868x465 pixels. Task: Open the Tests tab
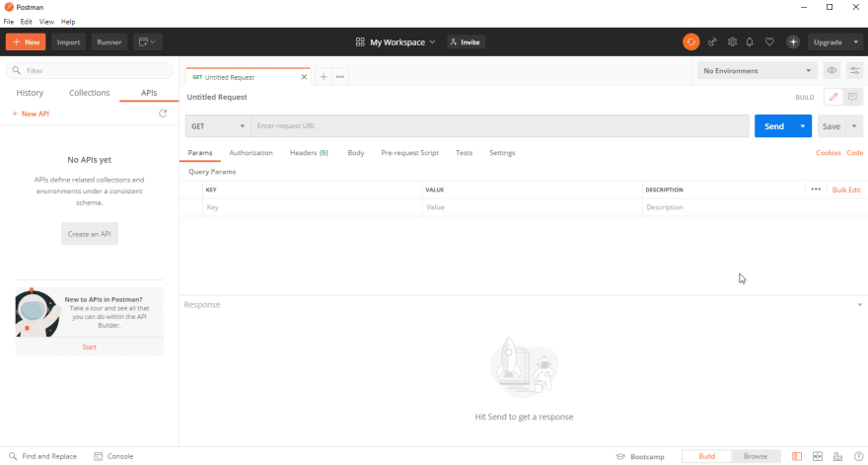point(464,152)
